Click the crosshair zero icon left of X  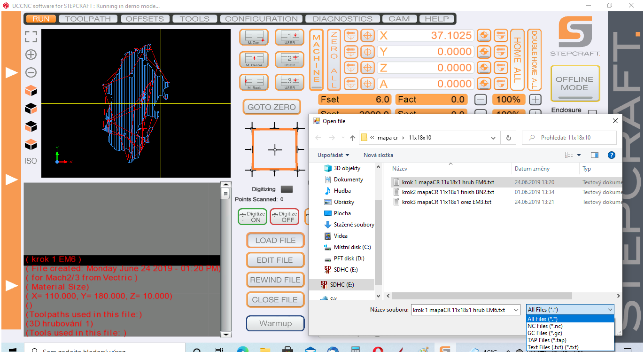[x=367, y=36]
